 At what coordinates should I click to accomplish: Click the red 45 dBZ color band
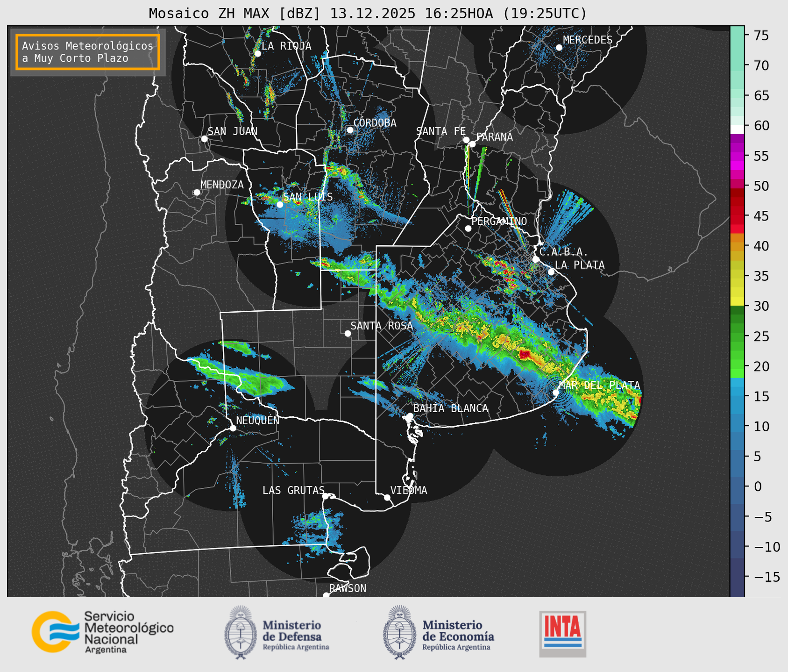click(x=737, y=216)
